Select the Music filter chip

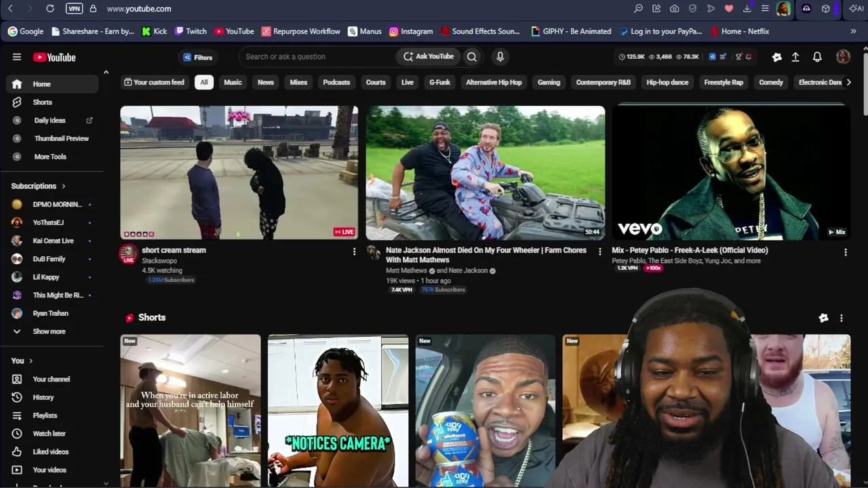tap(233, 83)
